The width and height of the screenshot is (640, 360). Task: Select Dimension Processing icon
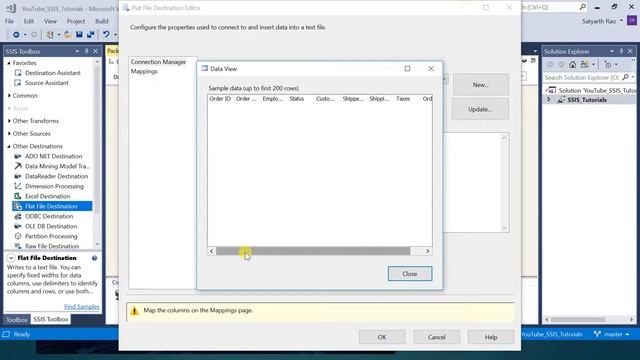click(18, 186)
